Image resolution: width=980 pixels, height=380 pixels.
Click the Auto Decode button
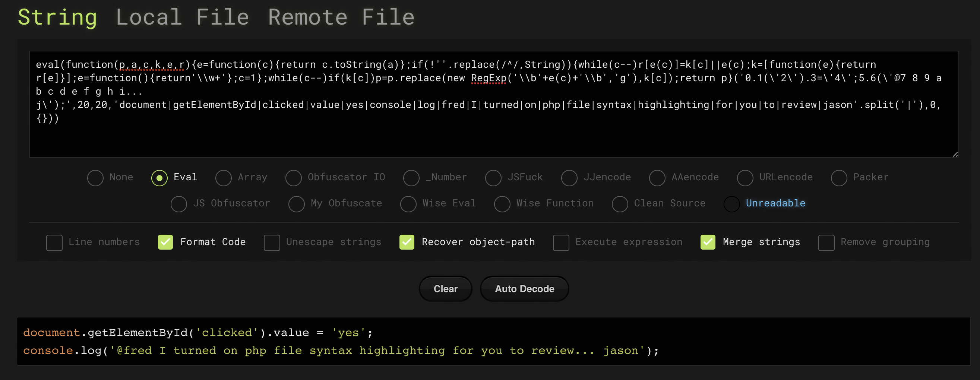[524, 289]
